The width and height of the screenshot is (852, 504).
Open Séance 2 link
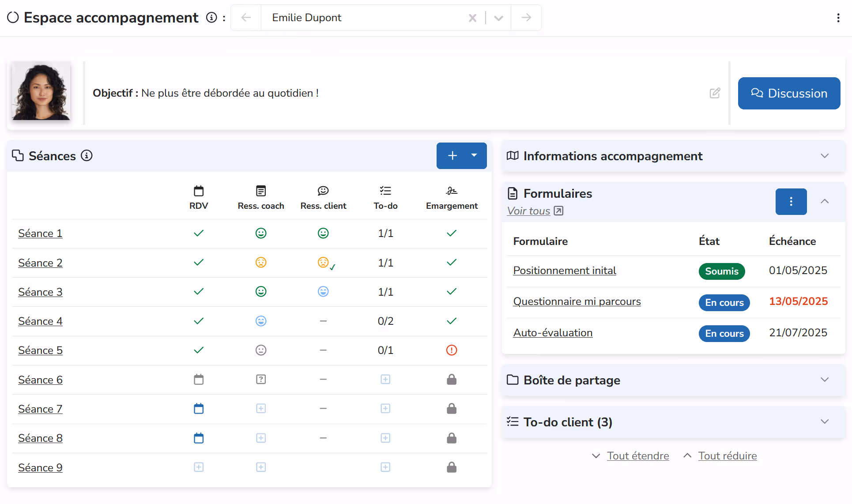[x=40, y=263]
